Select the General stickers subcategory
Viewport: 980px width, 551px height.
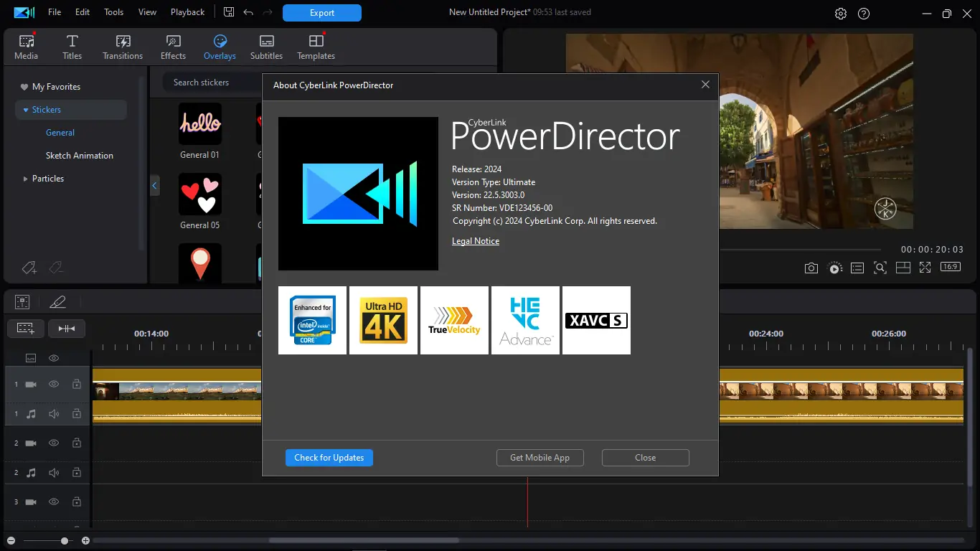pos(60,133)
